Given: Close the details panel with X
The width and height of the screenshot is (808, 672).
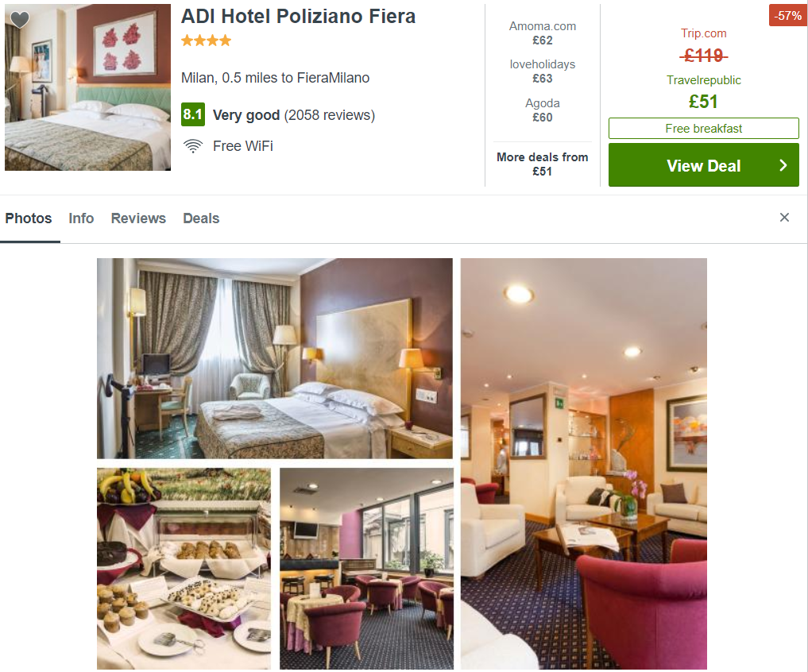Looking at the screenshot, I should click(x=784, y=218).
